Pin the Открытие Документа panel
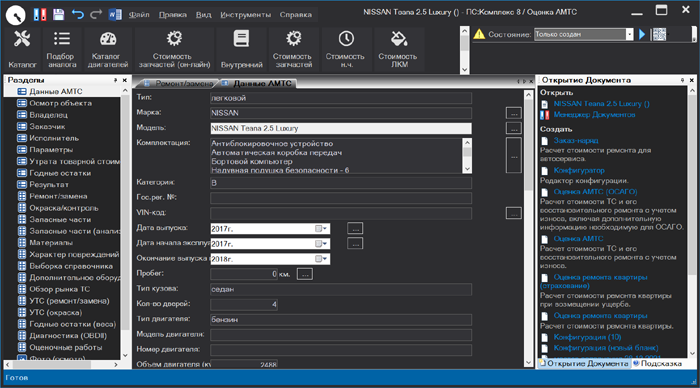 (682, 80)
